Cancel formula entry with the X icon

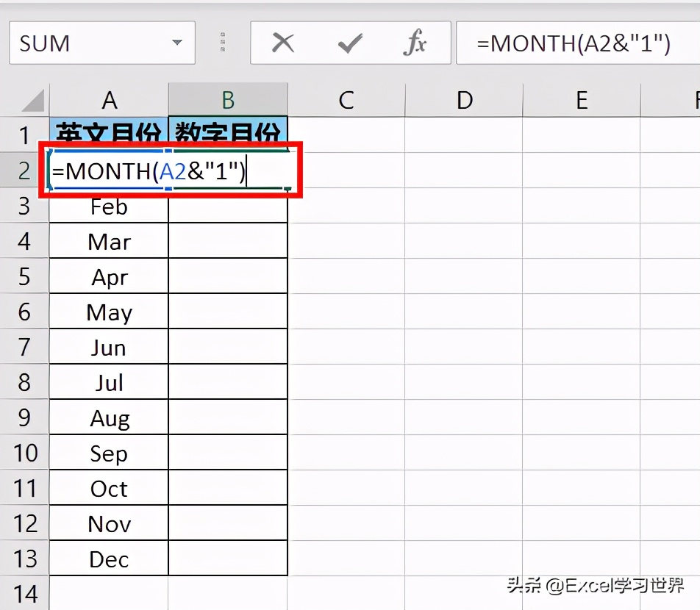283,43
